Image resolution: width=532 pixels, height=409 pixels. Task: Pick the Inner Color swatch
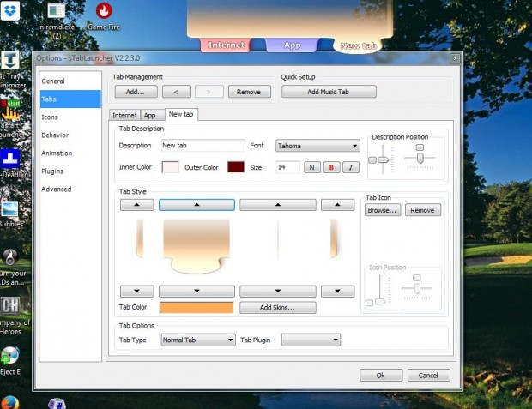pyautogui.click(x=170, y=167)
